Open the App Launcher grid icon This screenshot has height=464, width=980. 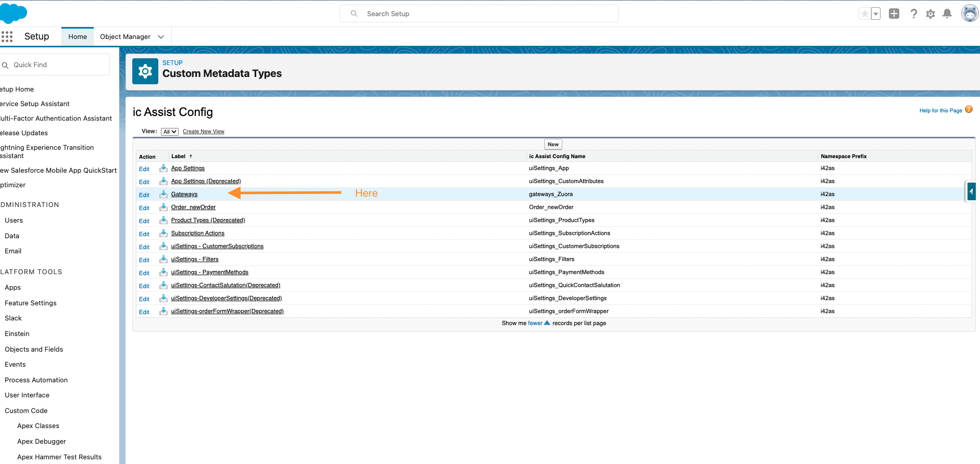tap(7, 36)
